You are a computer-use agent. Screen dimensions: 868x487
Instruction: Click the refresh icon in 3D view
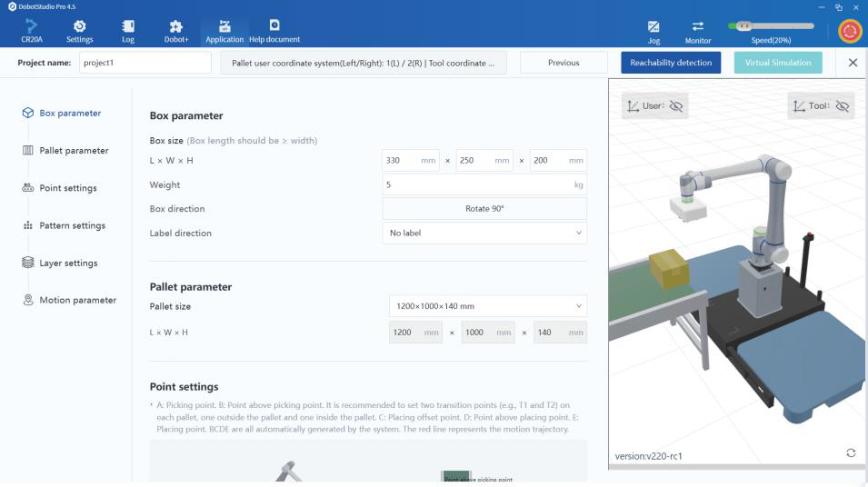(851, 453)
